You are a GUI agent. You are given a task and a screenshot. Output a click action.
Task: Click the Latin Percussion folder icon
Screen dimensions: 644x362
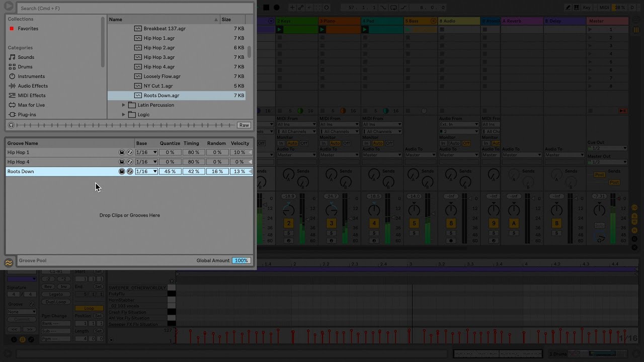tap(132, 105)
